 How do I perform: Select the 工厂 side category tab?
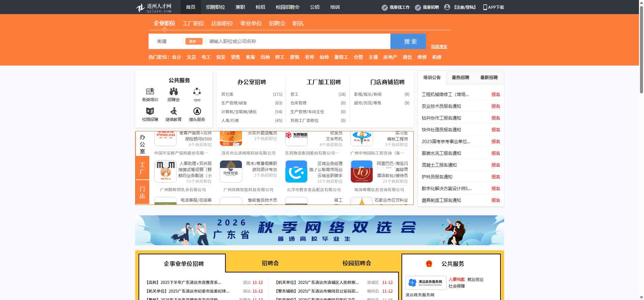click(142, 168)
